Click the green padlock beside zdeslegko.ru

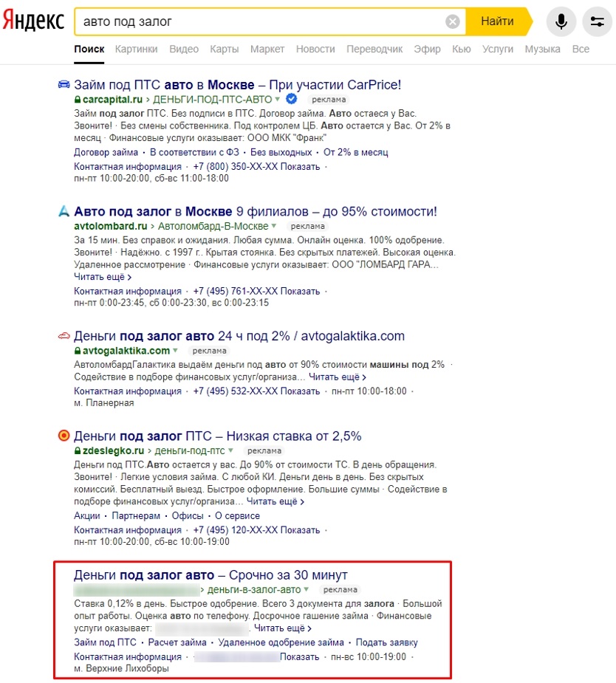(78, 450)
